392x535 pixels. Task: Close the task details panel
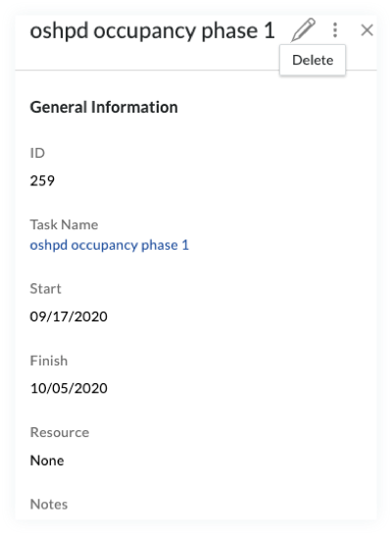click(367, 30)
